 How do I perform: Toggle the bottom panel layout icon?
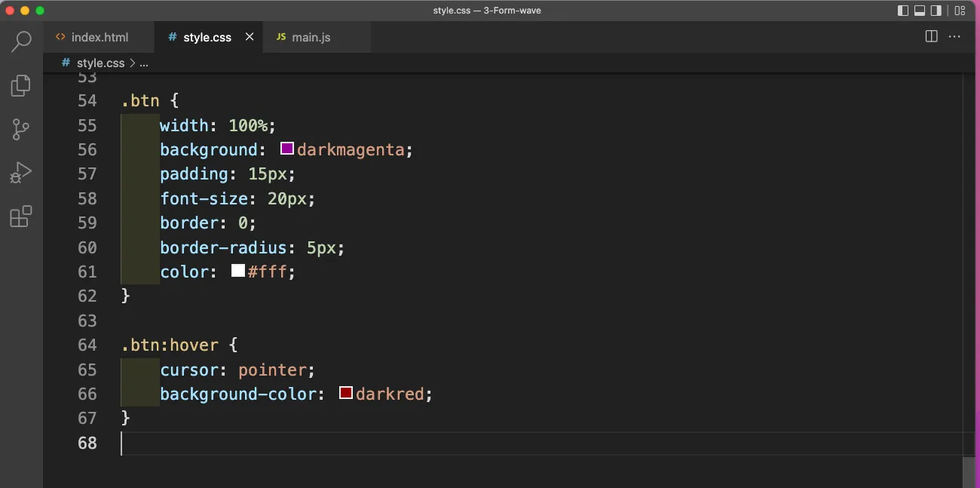coord(920,11)
